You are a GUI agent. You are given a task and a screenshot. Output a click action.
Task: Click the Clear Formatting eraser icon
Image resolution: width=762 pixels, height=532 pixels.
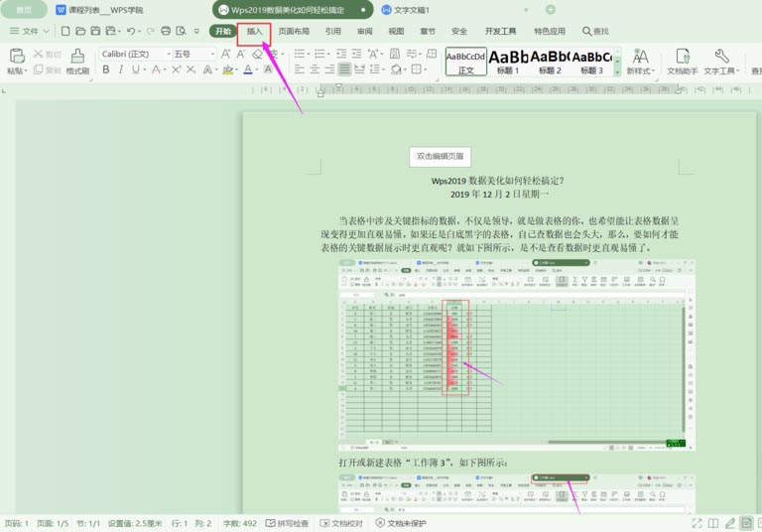pyautogui.click(x=257, y=54)
